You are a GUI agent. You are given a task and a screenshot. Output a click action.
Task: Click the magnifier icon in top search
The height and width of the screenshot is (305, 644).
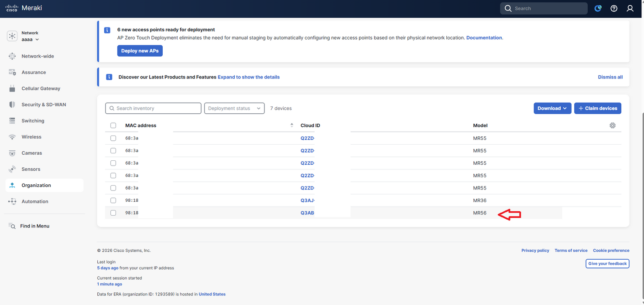tap(508, 8)
